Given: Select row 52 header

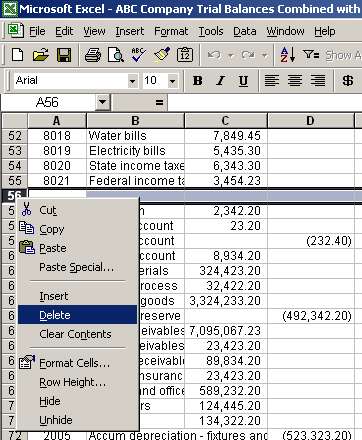Looking at the screenshot, I should (x=14, y=136).
